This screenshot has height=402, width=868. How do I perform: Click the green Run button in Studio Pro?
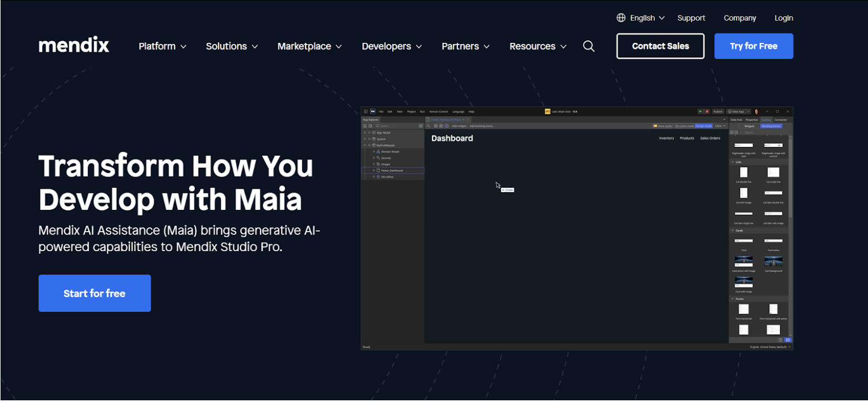(x=701, y=111)
